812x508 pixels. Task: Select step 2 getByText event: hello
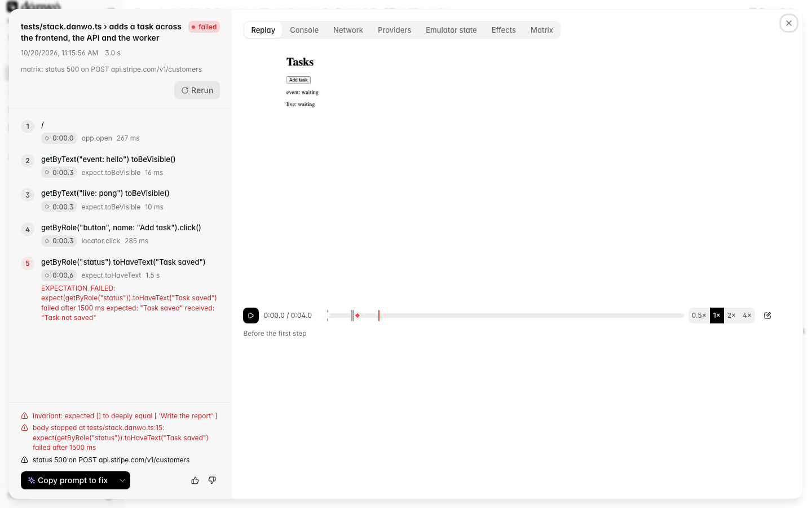108,159
